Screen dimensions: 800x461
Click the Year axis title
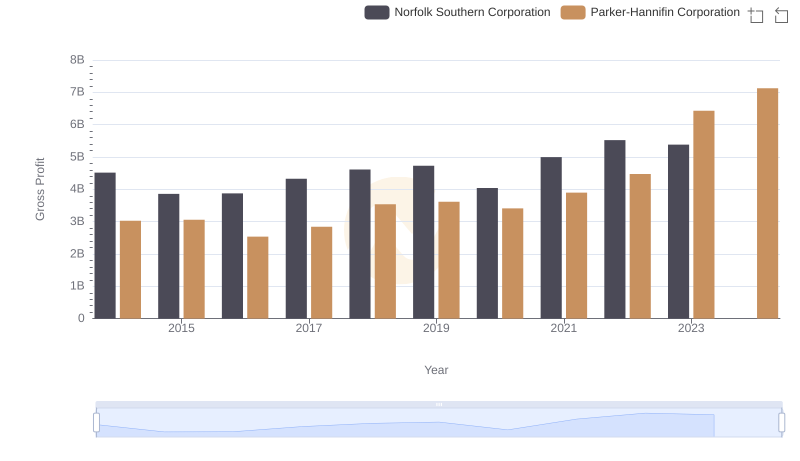click(x=436, y=370)
